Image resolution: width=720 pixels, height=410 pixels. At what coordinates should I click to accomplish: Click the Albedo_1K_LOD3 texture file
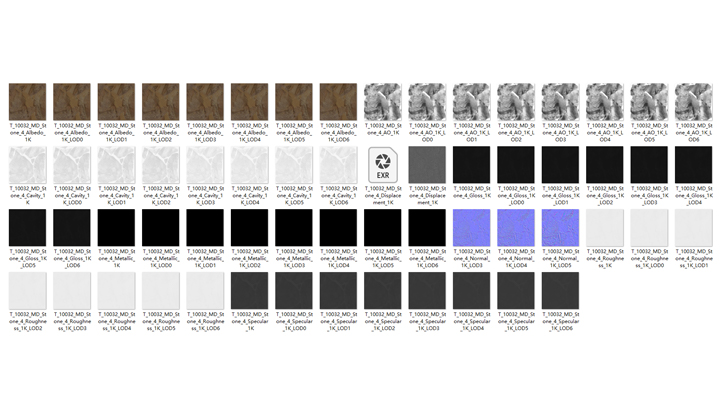(x=205, y=101)
